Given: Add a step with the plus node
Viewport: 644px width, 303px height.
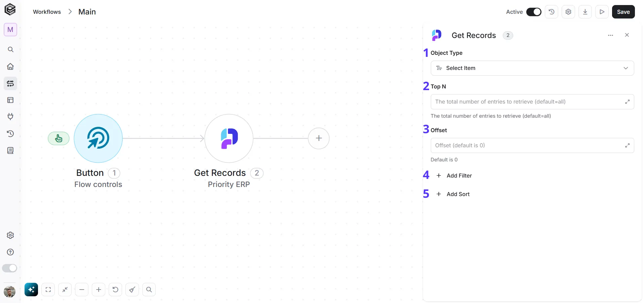Looking at the screenshot, I should pyautogui.click(x=319, y=138).
